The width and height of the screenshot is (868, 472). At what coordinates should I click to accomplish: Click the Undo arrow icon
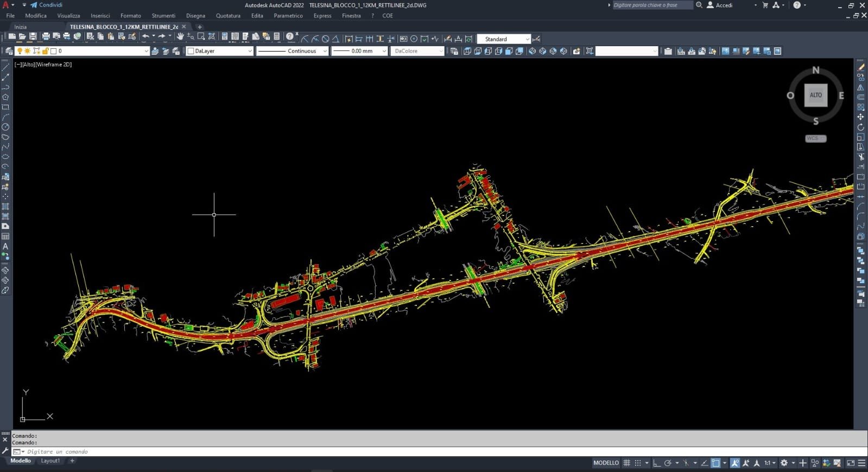point(145,36)
